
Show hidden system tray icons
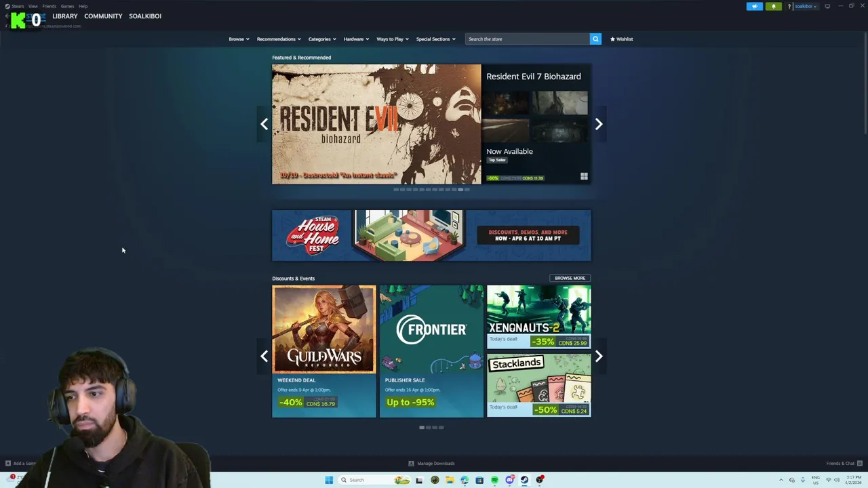[781, 480]
